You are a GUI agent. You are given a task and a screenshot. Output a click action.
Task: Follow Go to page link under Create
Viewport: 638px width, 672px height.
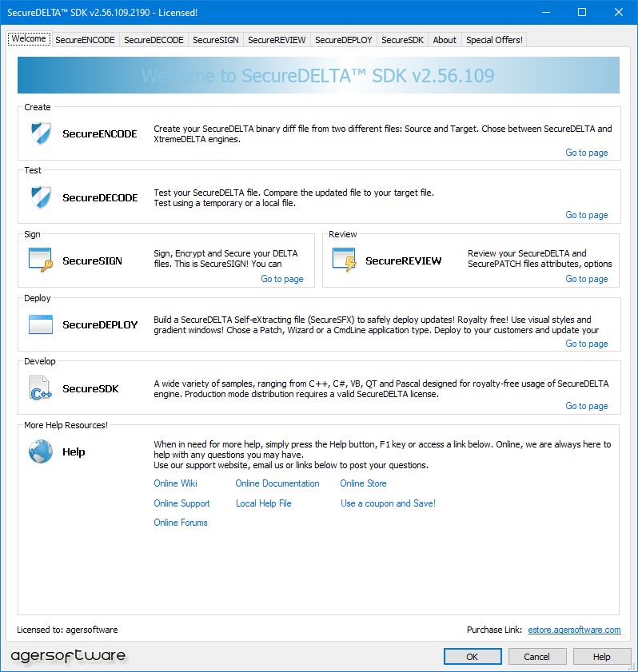[x=587, y=153]
